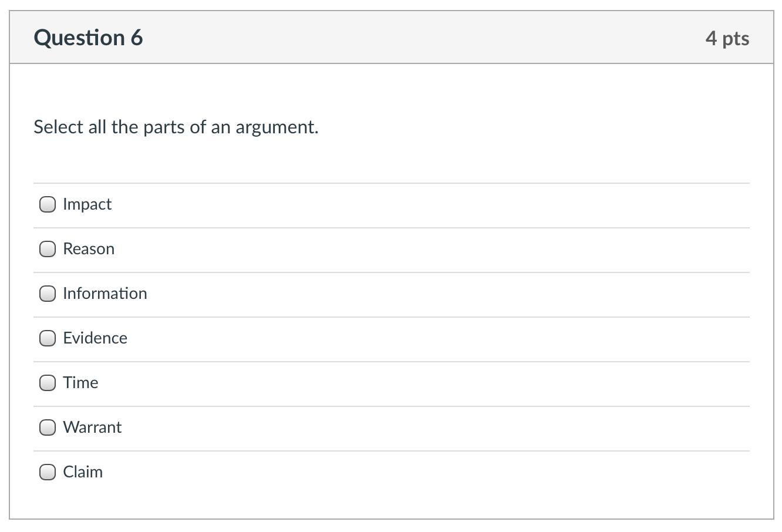Check the Claim checkbox
The height and width of the screenshot is (532, 782).
pos(48,472)
